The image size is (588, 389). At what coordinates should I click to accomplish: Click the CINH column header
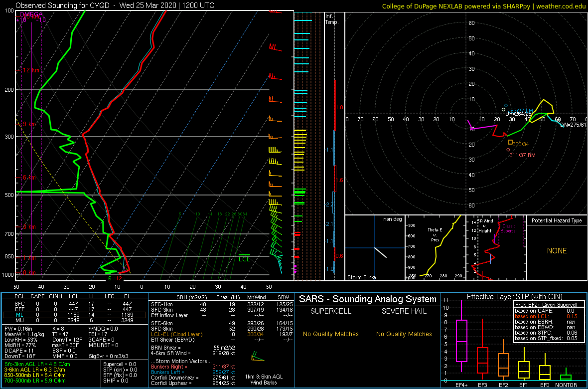tap(55, 297)
